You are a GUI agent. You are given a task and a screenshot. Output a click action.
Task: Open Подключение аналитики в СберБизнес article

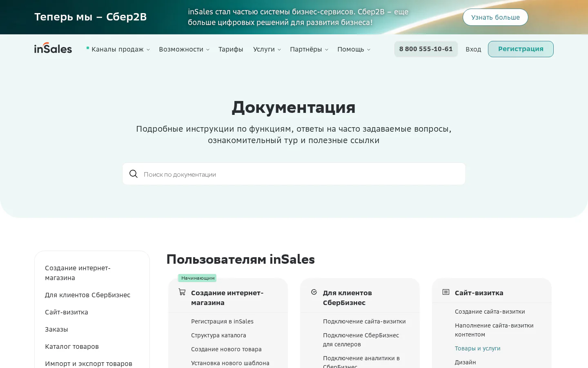[361, 362]
